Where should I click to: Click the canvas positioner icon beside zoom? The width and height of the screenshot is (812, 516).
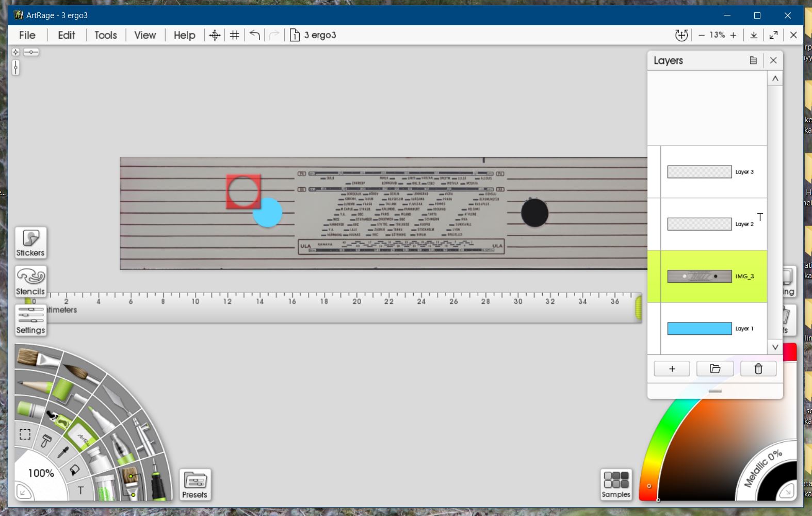coord(681,35)
